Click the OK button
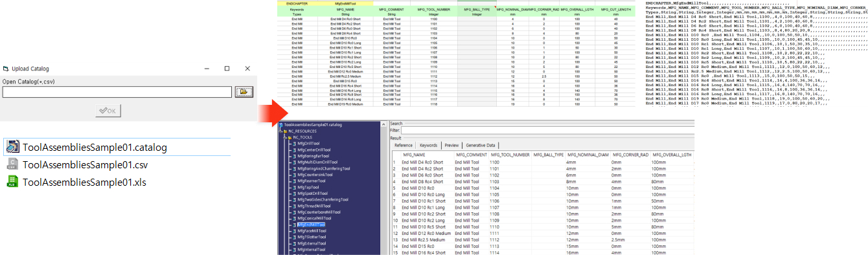 coord(108,111)
